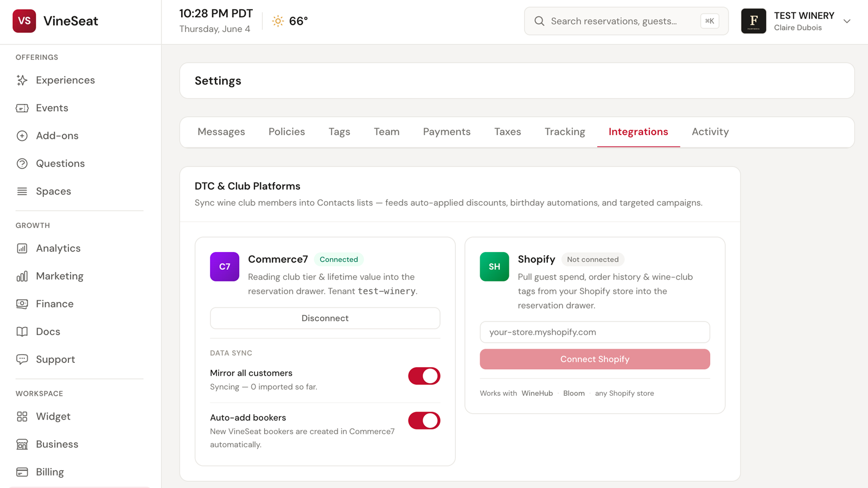Click the Shopify store URL field
This screenshot has height=488, width=868.
(595, 332)
